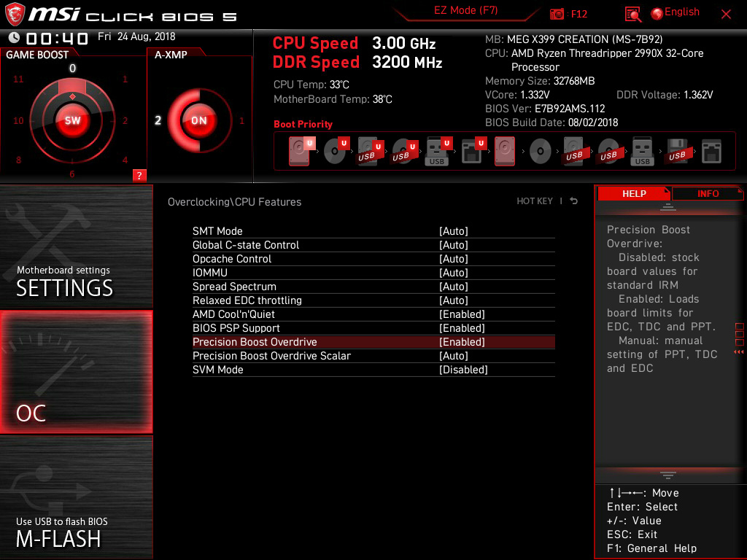Click the Overclocking\CPU Features breadcrumb
The height and width of the screenshot is (560, 747).
coord(234,202)
